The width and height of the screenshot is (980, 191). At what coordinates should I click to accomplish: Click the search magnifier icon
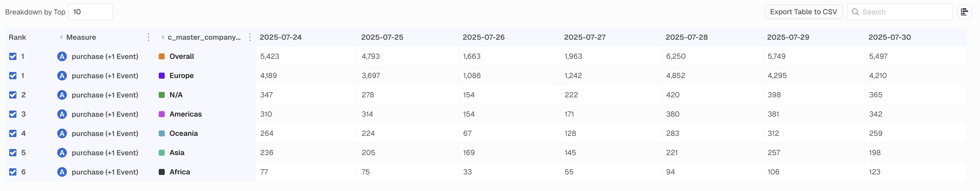[855, 12]
